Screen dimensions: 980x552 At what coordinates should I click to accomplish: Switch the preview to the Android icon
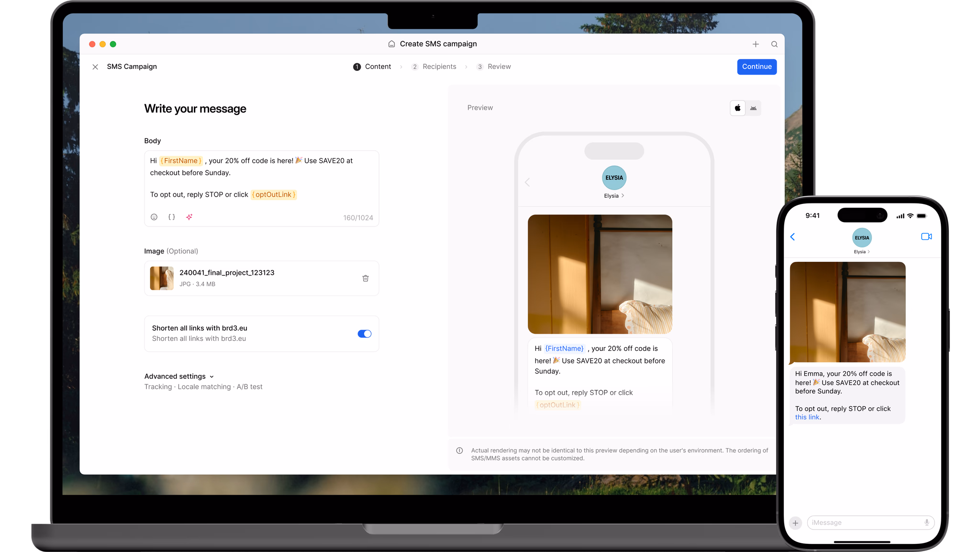(x=753, y=108)
